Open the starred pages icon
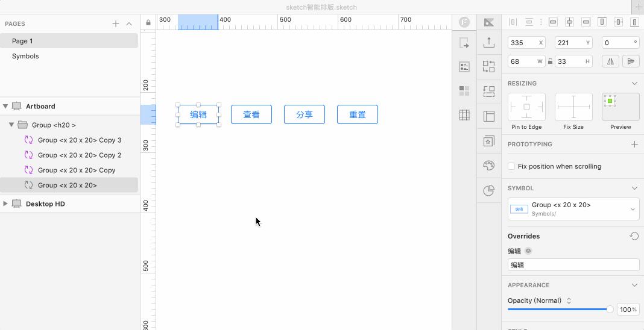Image resolution: width=644 pixels, height=330 pixels. click(489, 140)
